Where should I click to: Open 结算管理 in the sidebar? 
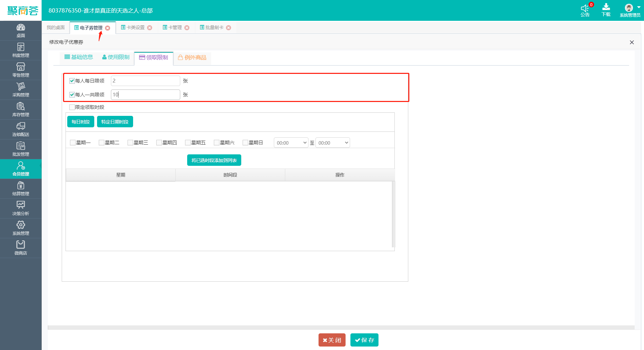pyautogui.click(x=21, y=189)
